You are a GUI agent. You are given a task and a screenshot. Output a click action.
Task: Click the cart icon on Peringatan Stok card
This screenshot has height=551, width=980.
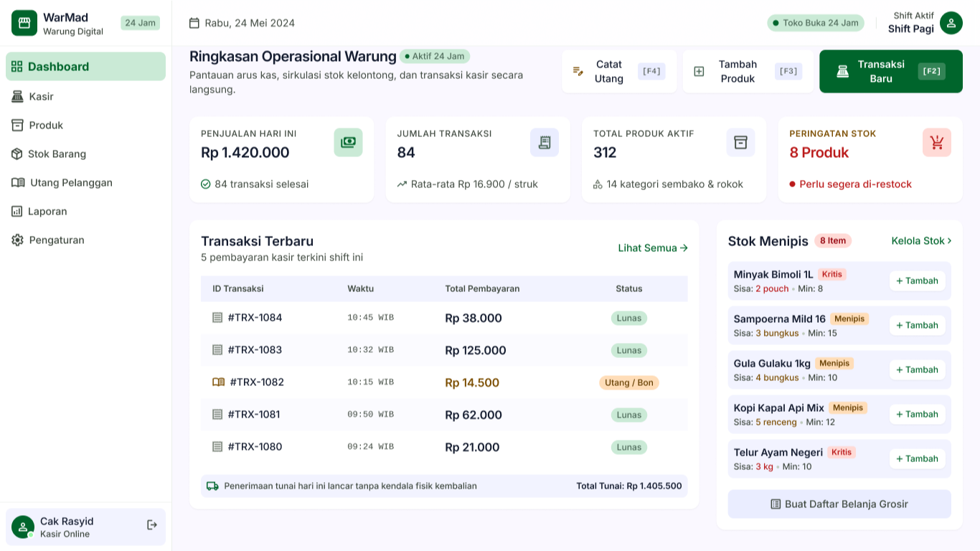point(937,142)
